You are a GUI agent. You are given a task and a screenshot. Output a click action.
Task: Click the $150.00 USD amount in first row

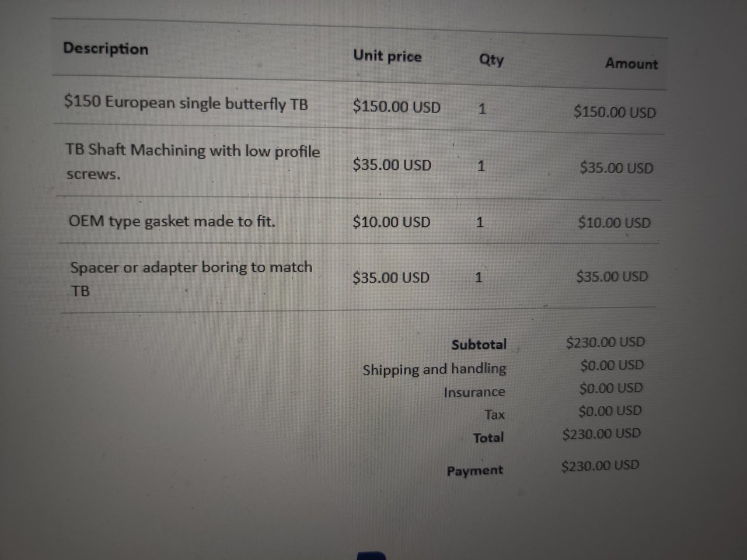pyautogui.click(x=615, y=111)
